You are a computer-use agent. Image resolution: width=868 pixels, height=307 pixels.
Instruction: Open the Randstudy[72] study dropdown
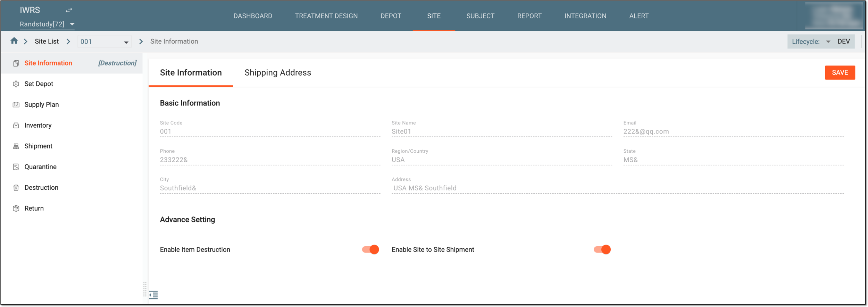click(47, 24)
